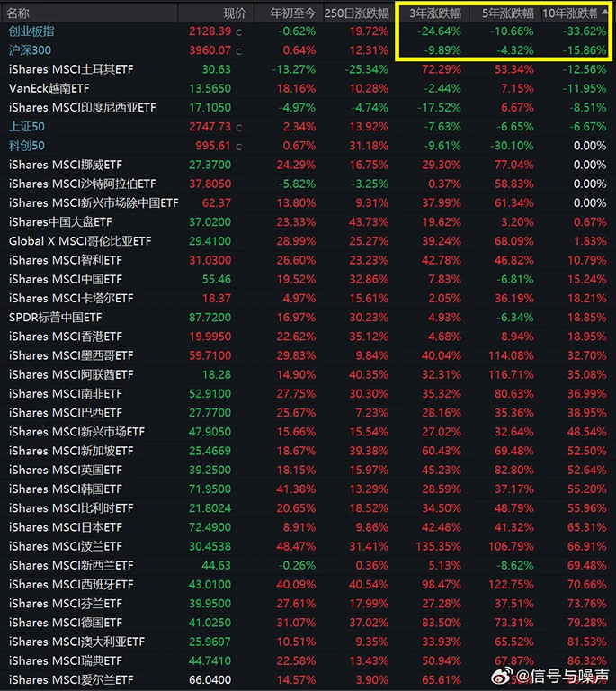
Task: Select the iShares MSCI西班牙ETF row
Action: point(308,584)
